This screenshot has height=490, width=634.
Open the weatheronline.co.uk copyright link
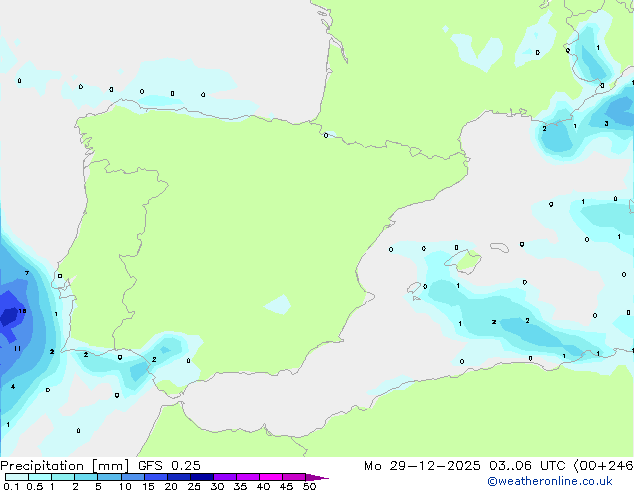click(550, 481)
